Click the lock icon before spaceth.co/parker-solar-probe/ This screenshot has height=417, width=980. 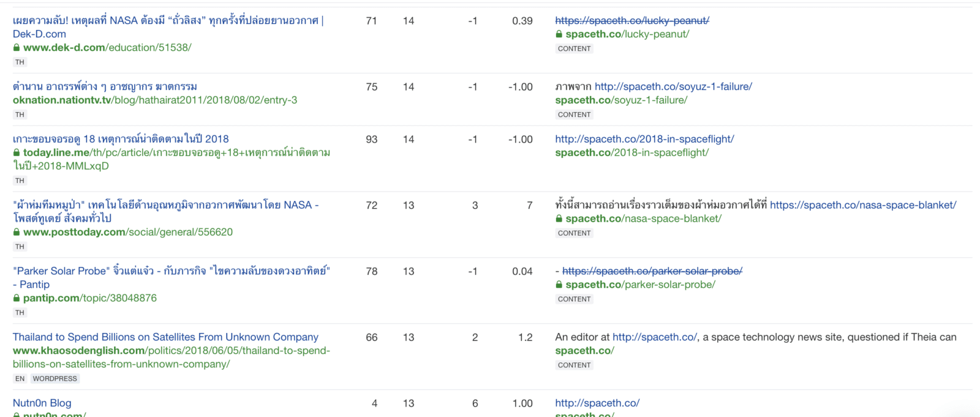[x=559, y=285]
